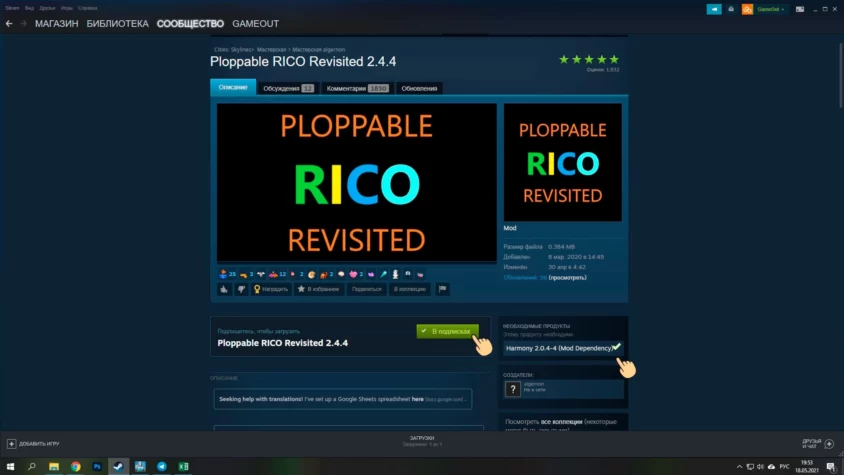Report the item with the flag icon
The width and height of the screenshot is (844, 475).
point(442,289)
